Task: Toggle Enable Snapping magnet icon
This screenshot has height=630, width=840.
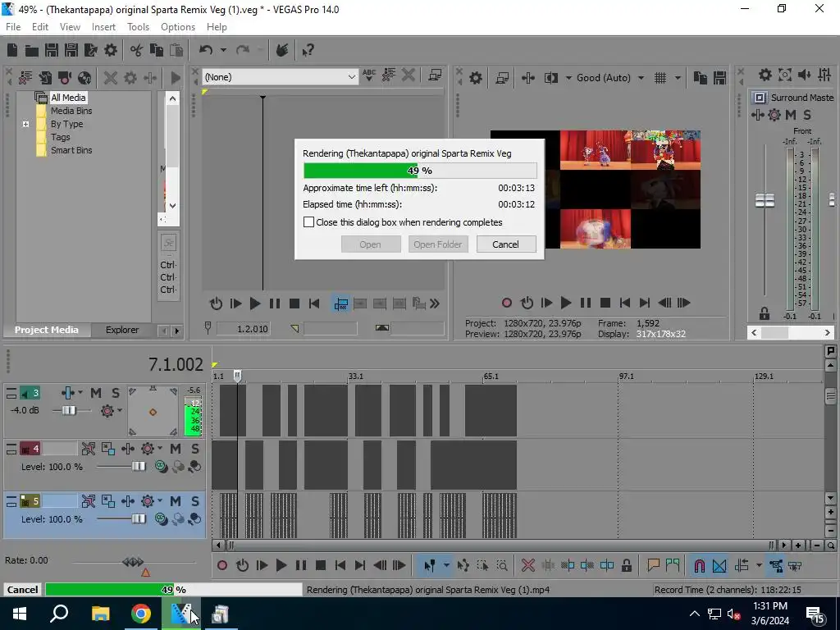Action: (699, 565)
